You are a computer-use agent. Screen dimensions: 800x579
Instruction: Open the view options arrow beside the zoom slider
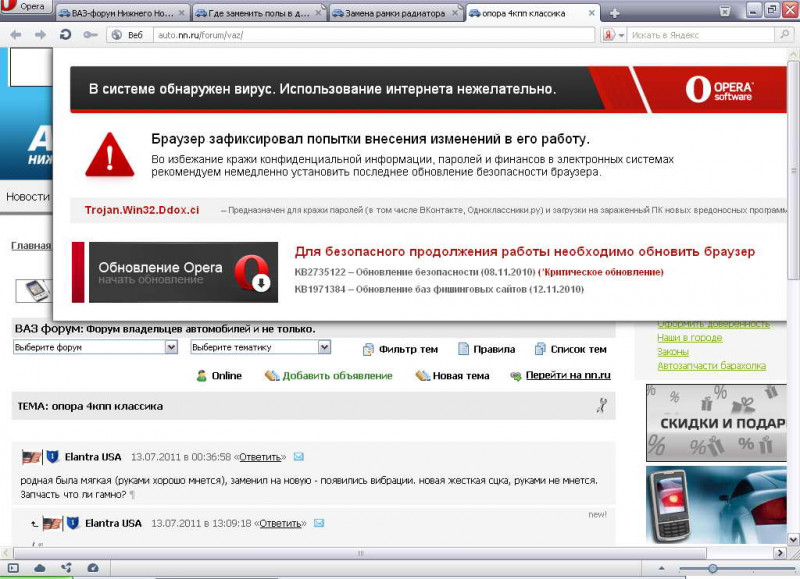click(662, 568)
